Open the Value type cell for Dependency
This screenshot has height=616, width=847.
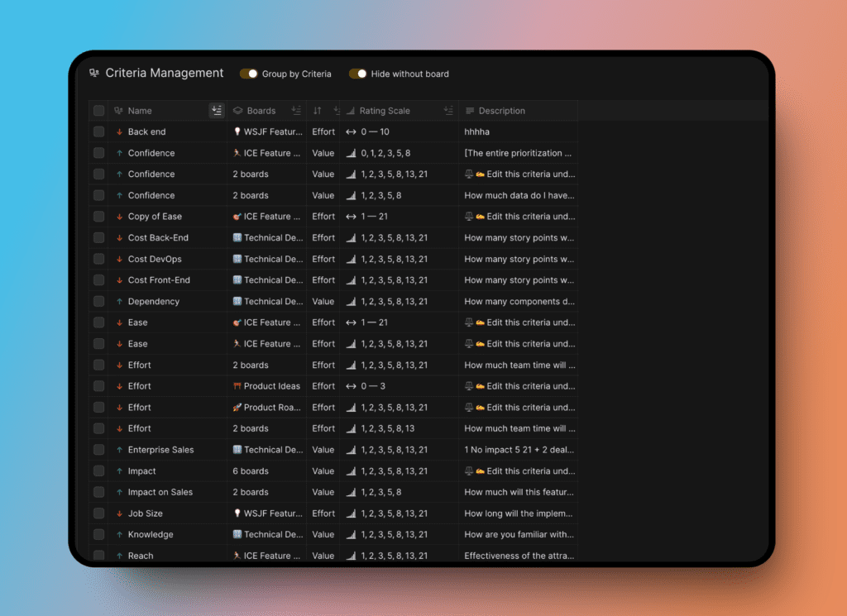point(323,302)
